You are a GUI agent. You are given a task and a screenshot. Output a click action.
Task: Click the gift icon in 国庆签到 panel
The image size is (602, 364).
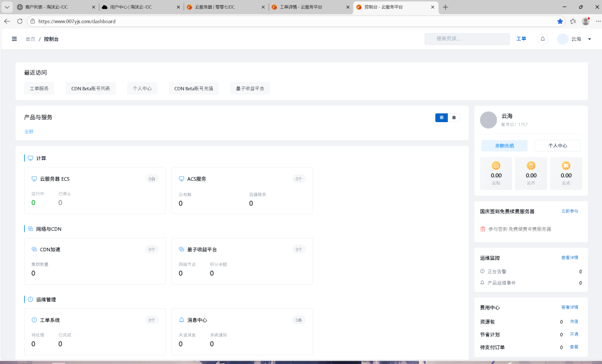(483, 229)
